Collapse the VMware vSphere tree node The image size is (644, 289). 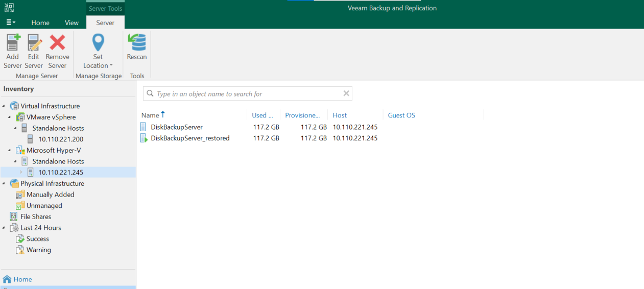pos(10,117)
